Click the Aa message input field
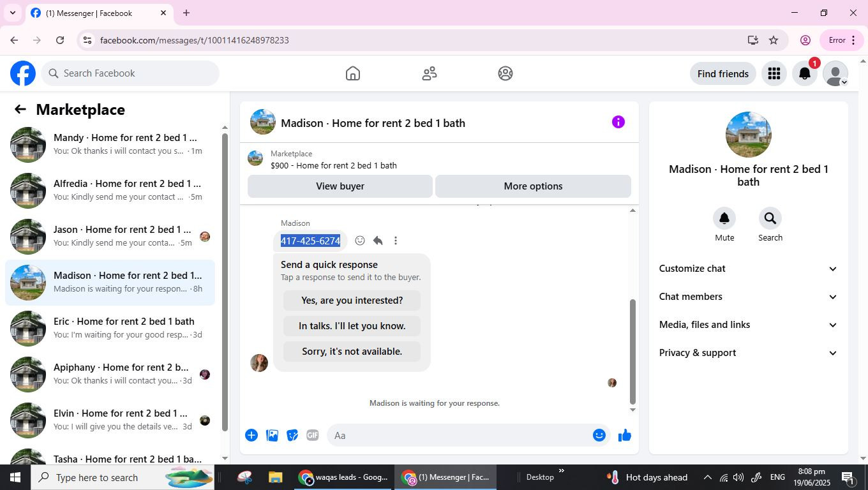 [460, 435]
